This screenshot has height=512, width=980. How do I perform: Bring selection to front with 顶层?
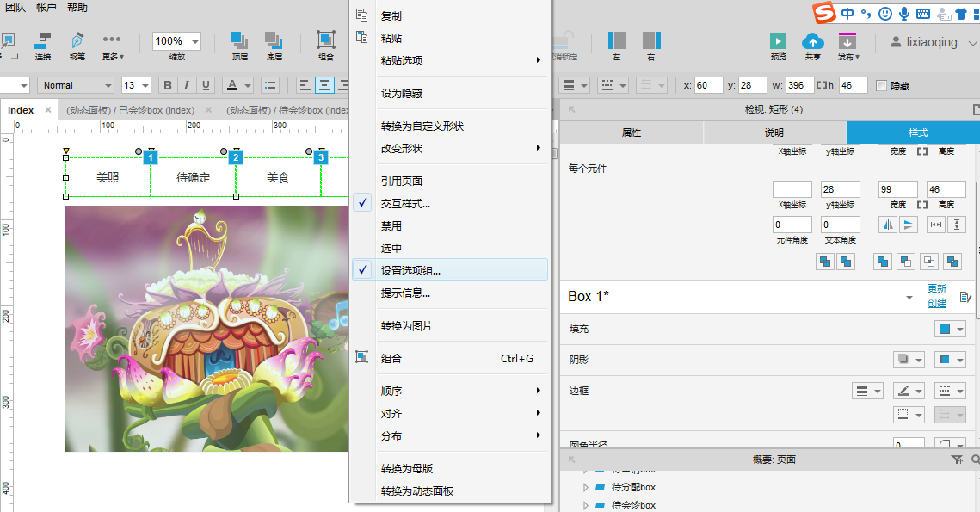click(x=239, y=46)
